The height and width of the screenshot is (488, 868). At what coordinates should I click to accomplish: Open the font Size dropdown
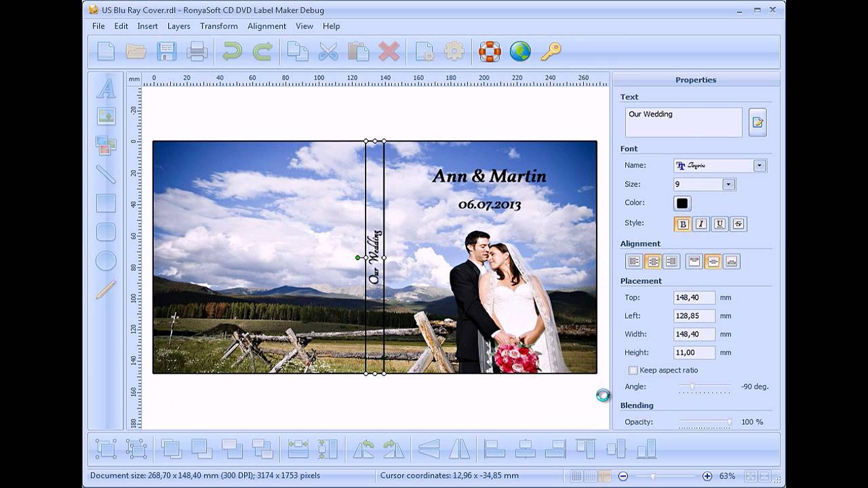coord(728,184)
